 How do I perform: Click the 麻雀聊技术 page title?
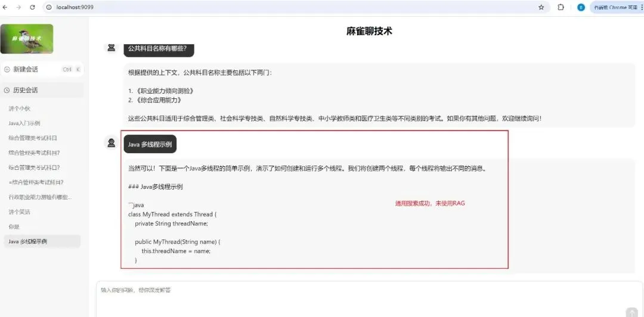369,31
